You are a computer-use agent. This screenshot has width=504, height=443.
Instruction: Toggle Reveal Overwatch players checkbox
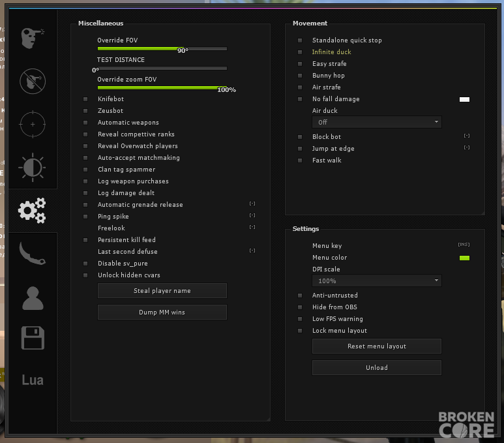click(85, 146)
